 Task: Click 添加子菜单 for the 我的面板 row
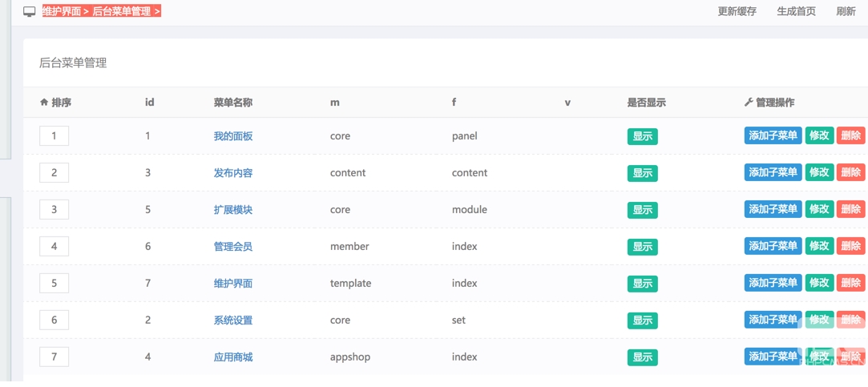(773, 135)
